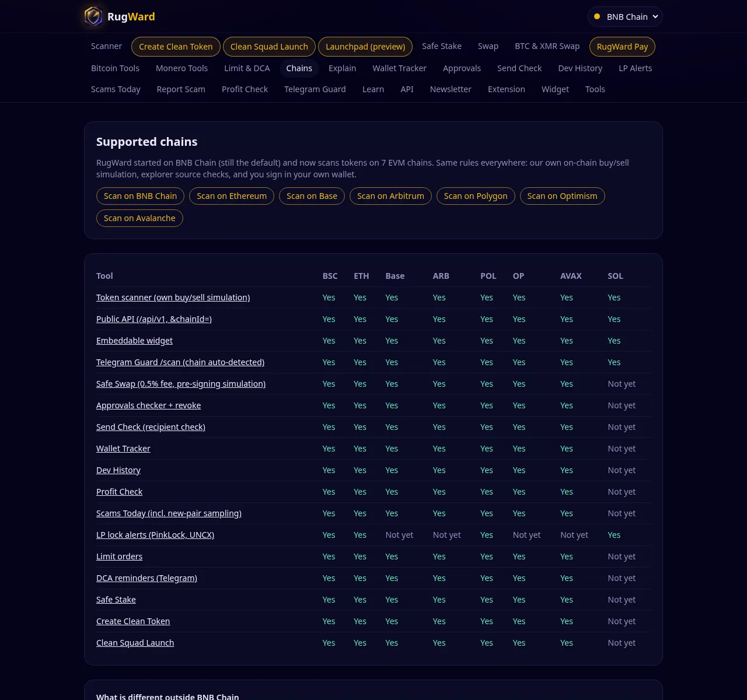Viewport: 747px width, 700px height.
Task: Open DCA reminders (Telegram) link
Action: (146, 578)
